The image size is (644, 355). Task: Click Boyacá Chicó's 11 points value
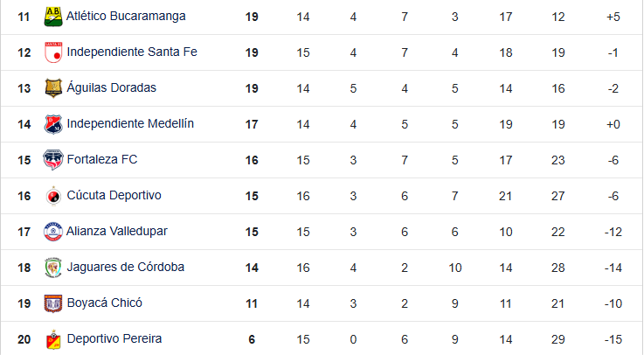tap(252, 303)
